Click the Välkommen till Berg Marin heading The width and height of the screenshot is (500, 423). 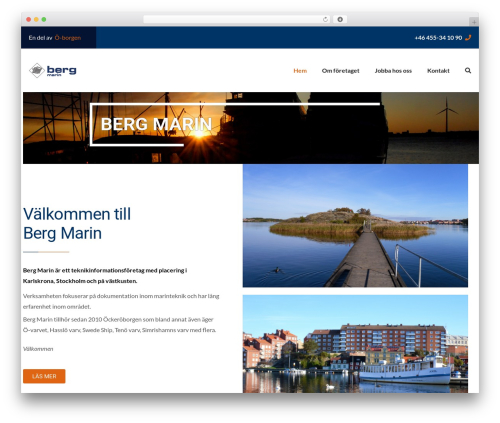click(x=77, y=223)
